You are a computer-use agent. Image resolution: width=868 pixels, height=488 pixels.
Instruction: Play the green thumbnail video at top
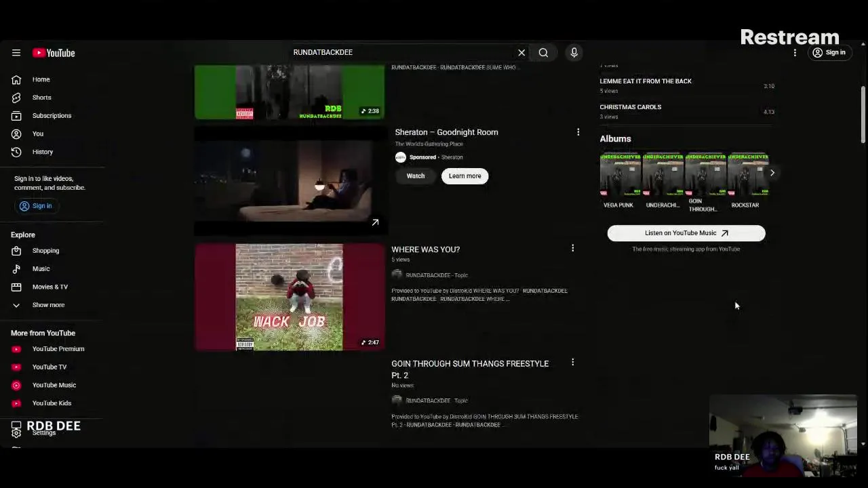(x=290, y=92)
